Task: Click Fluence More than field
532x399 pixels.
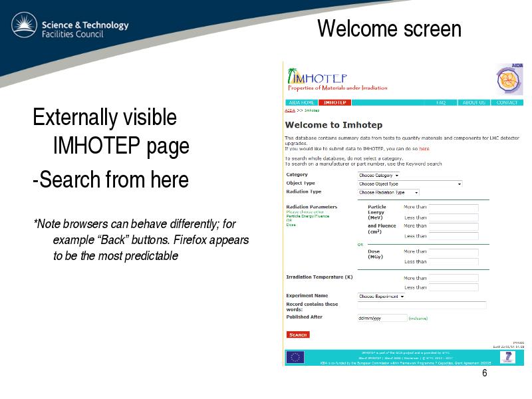Action: pos(454,227)
